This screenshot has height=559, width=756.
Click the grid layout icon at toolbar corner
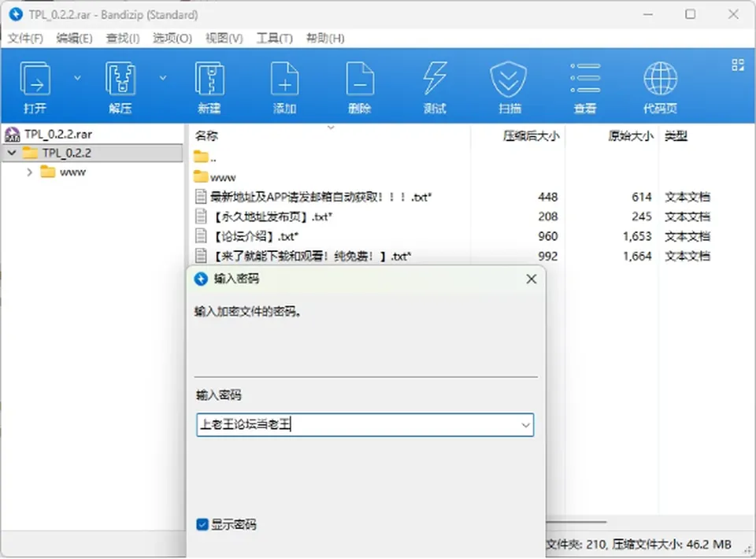click(x=738, y=65)
